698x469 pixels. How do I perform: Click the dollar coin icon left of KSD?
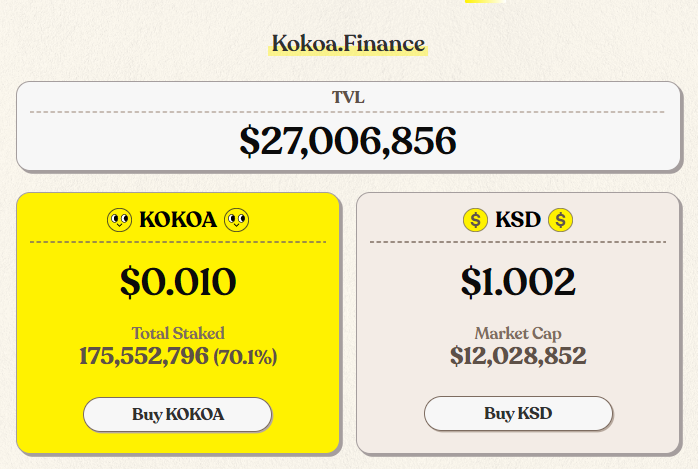pos(475,220)
